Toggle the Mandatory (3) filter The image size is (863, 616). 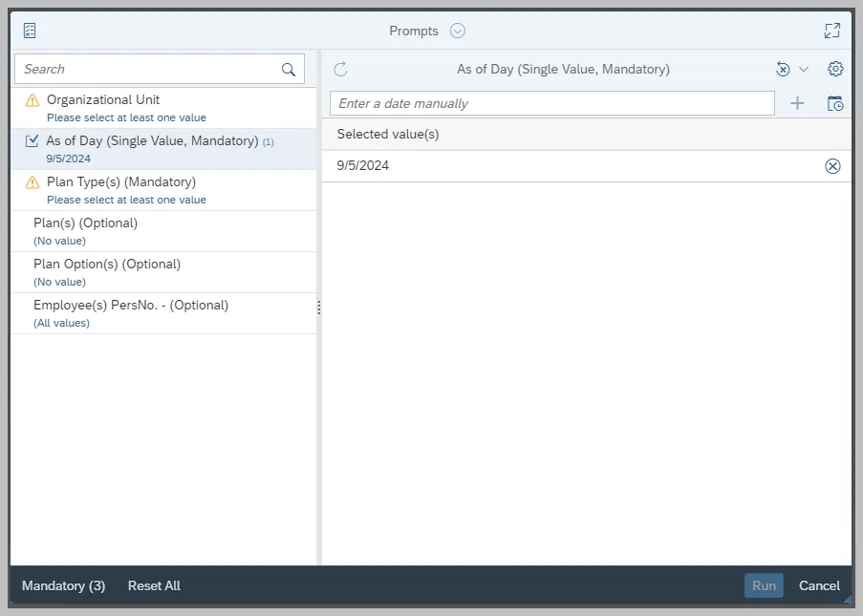click(x=63, y=585)
